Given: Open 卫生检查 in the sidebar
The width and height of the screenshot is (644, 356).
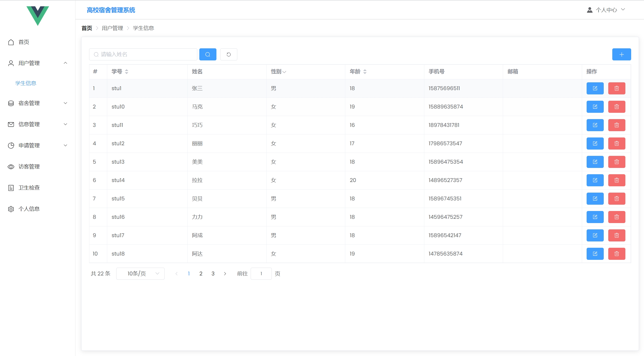Looking at the screenshot, I should coord(29,188).
